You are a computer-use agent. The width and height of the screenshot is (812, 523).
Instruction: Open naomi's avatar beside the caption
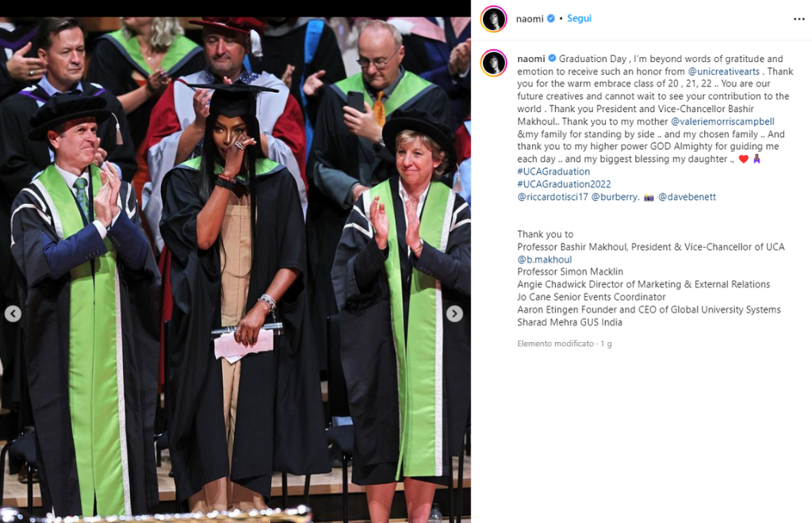[x=493, y=63]
